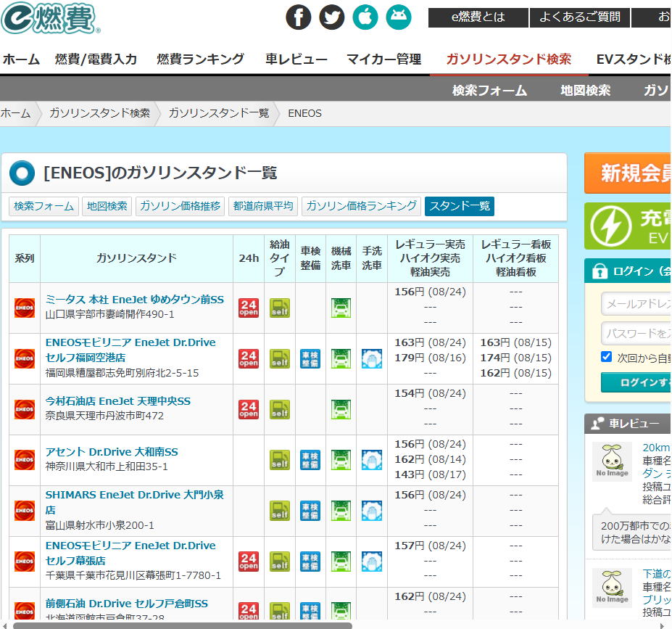Click the horizontal scrollbar thumb
This screenshot has width=672, height=629.
pos(183,625)
